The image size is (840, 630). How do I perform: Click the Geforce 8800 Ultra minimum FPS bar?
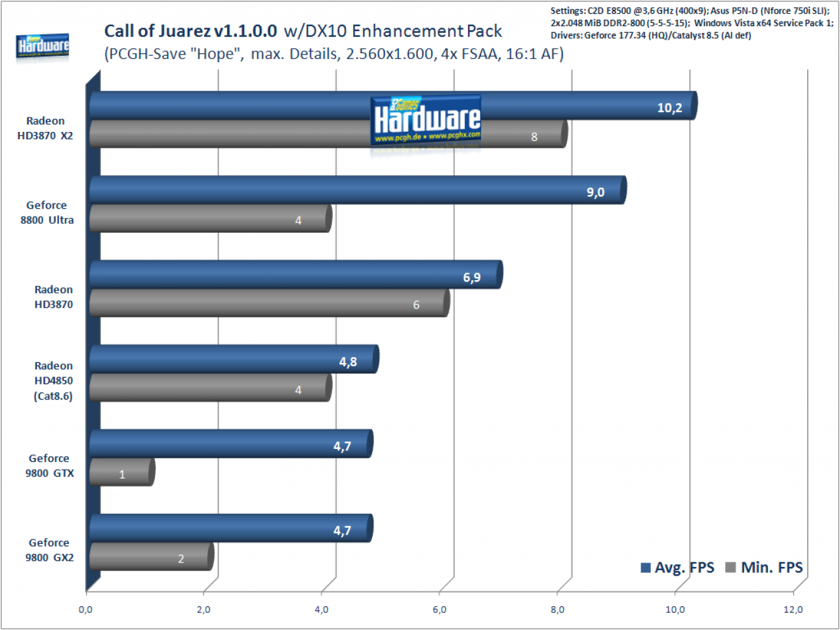pyautogui.click(x=211, y=219)
